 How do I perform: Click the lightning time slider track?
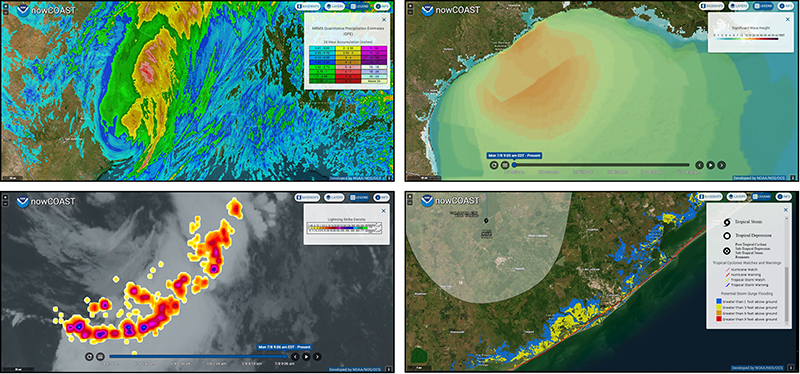[x=199, y=356]
